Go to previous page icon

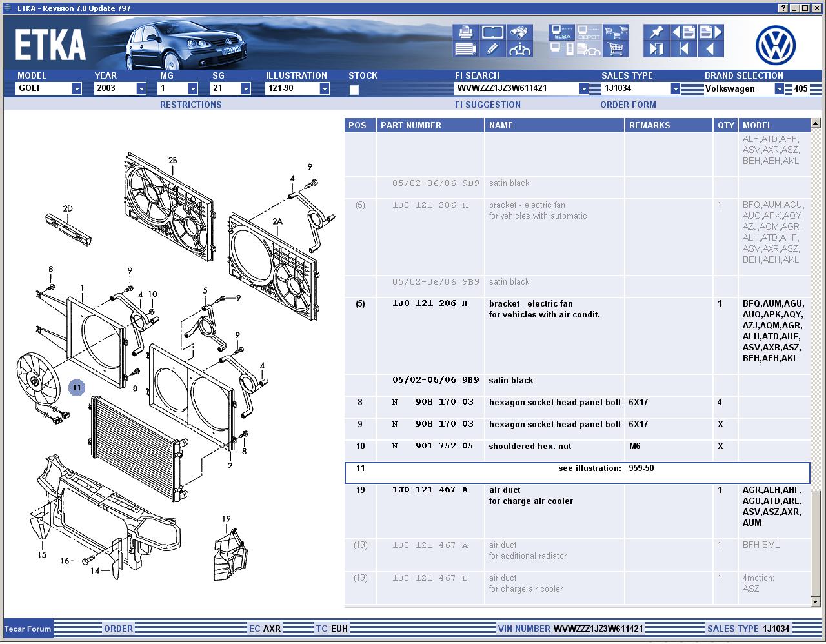[x=683, y=32]
